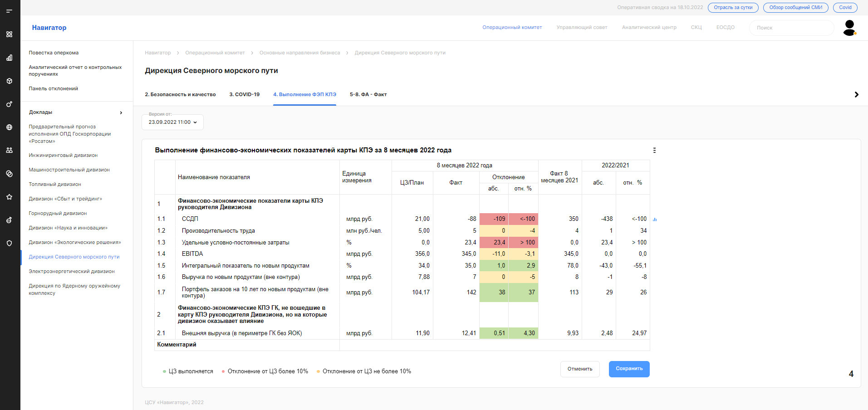
Task: Click the small chart icon next to the ССДП row
Action: click(655, 219)
